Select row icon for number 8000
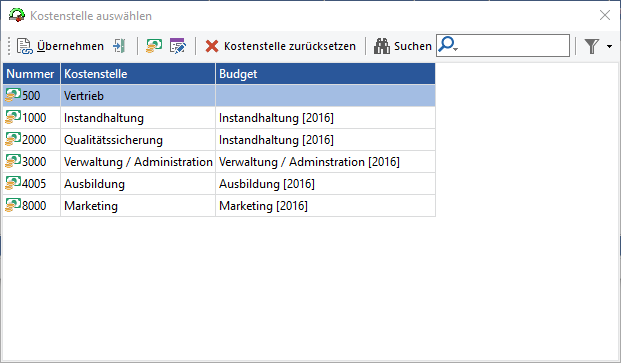Screen dimensions: 621x363 [x=13, y=205]
